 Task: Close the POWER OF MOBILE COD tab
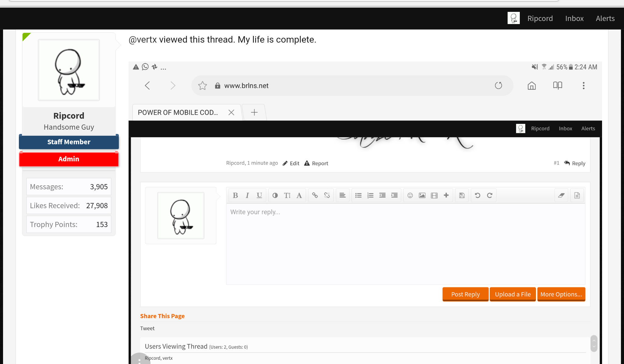[x=231, y=112]
